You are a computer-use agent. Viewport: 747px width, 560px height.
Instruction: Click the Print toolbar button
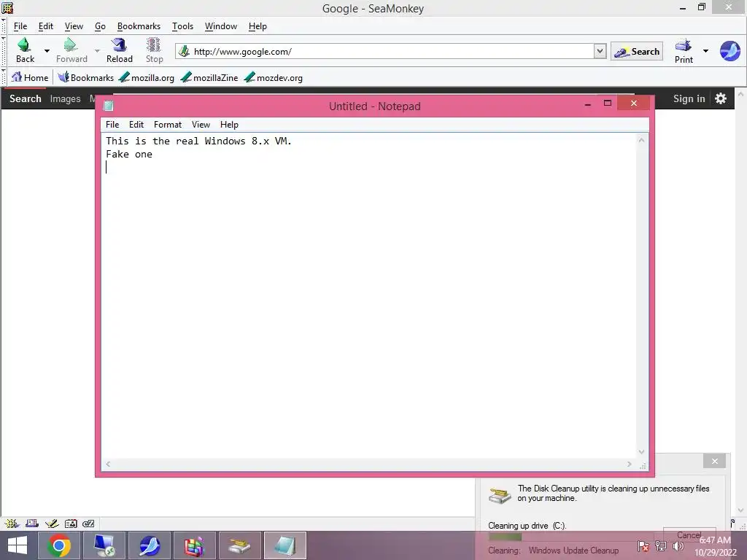click(x=684, y=51)
